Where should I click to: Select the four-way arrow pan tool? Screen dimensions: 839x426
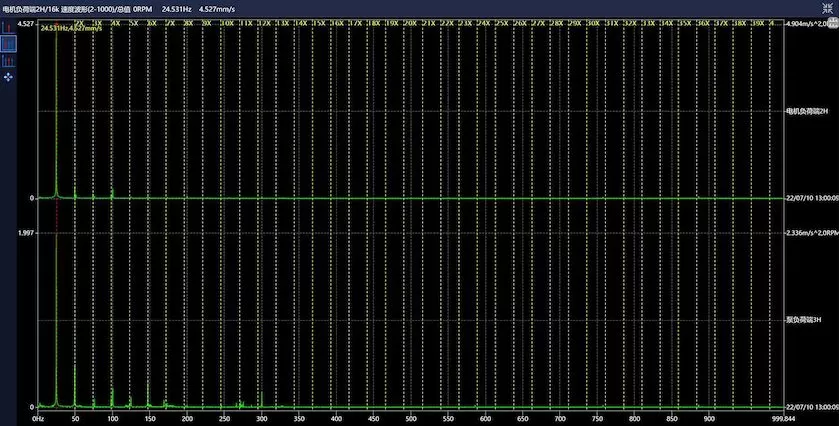pos(9,76)
